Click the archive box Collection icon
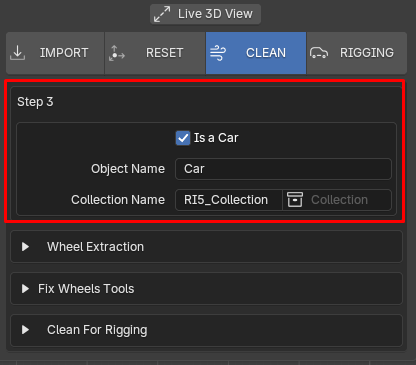Screen dimensions: 416x365 (295, 200)
